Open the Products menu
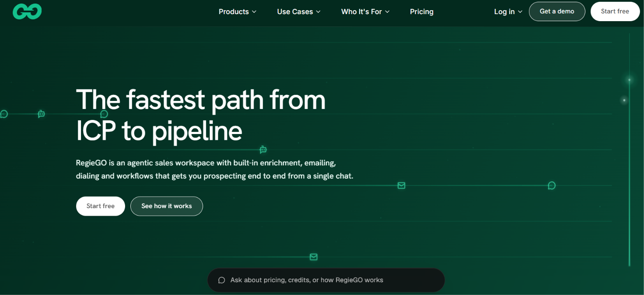Viewport: 644px width, 295px height. (x=237, y=12)
